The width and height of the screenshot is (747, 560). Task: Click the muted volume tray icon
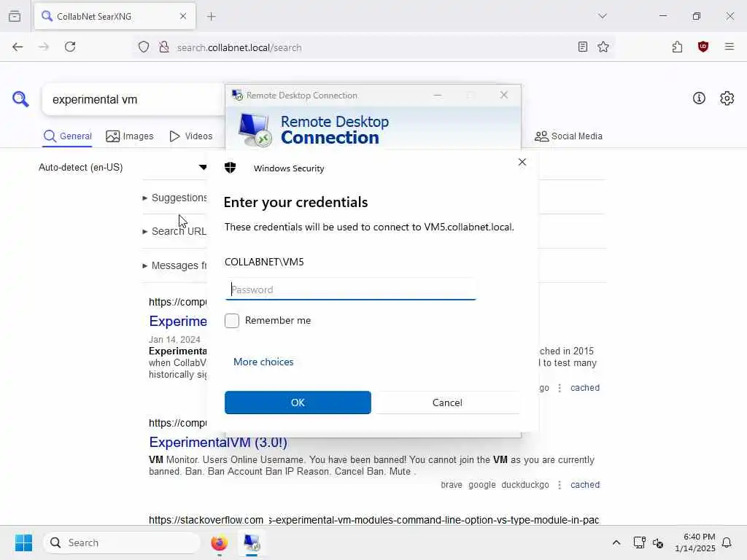[x=658, y=542]
